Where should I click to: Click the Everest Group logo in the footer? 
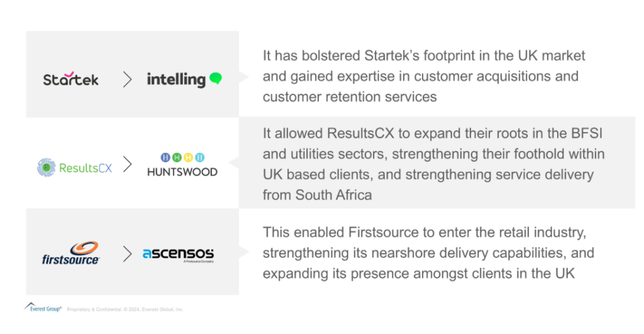tap(43, 308)
